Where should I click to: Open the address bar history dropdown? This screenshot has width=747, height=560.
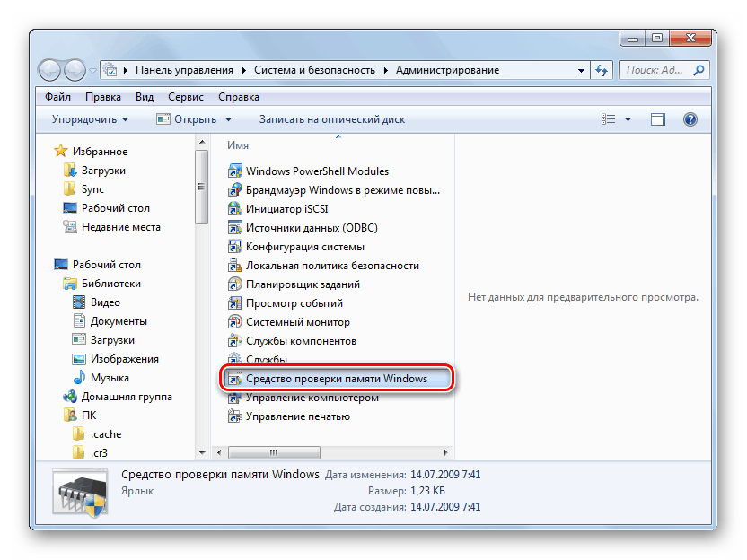tap(581, 71)
